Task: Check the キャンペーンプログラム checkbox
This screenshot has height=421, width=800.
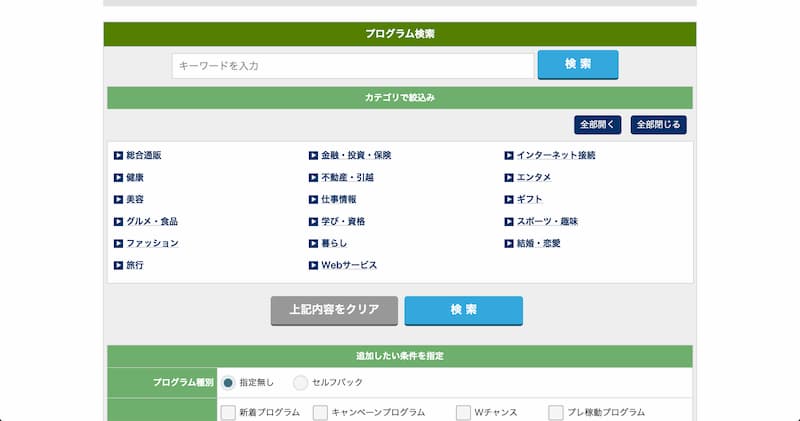Action: click(320, 412)
